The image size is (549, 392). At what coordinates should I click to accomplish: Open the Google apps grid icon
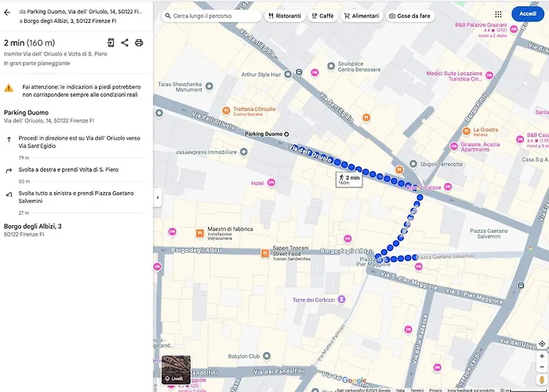(x=498, y=14)
